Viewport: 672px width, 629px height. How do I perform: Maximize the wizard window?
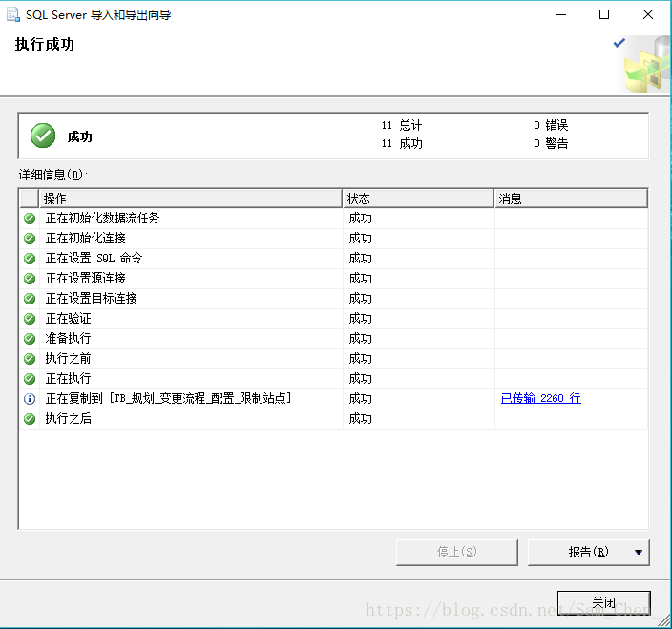[x=604, y=14]
